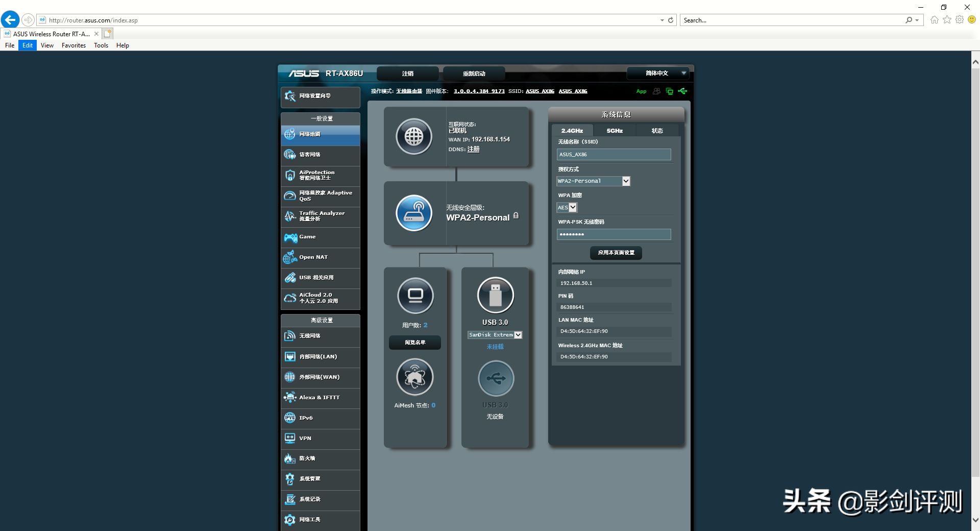Screen dimensions: 980x531
Task: Open the View menu
Action: coord(47,45)
